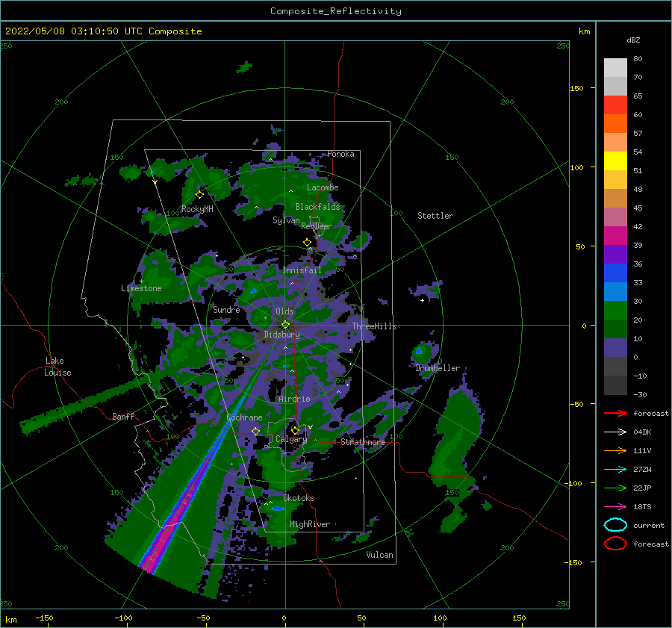Click the Sylvan label
672x628 pixels.
[286, 220]
